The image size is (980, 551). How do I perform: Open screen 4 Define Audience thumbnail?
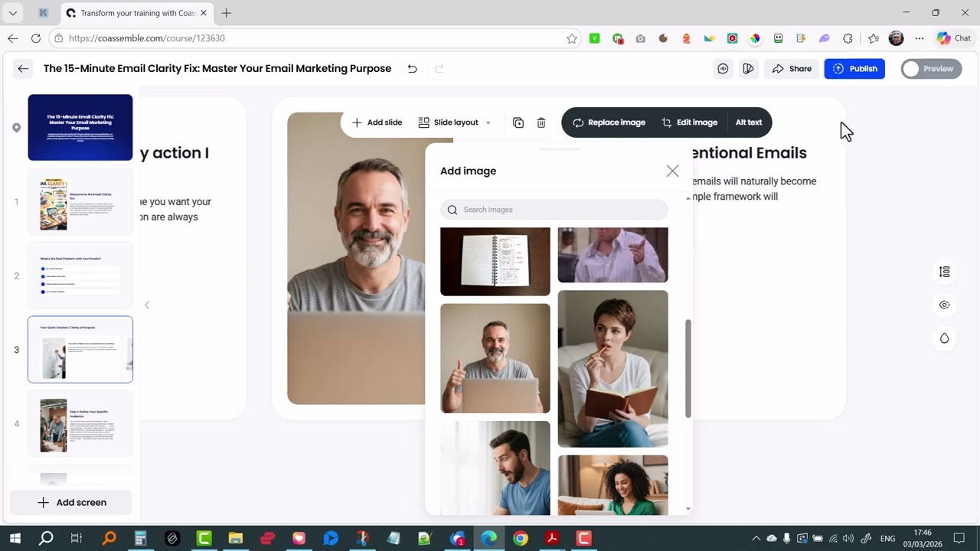coord(80,423)
